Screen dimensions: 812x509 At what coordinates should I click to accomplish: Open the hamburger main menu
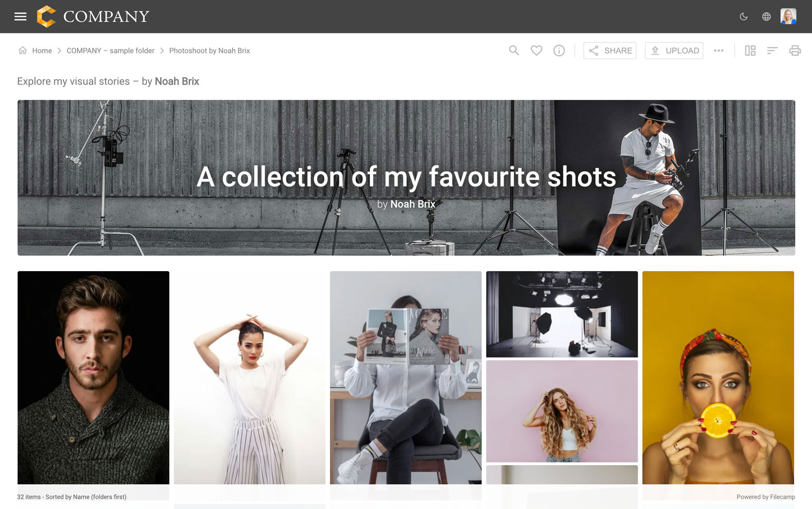[20, 16]
